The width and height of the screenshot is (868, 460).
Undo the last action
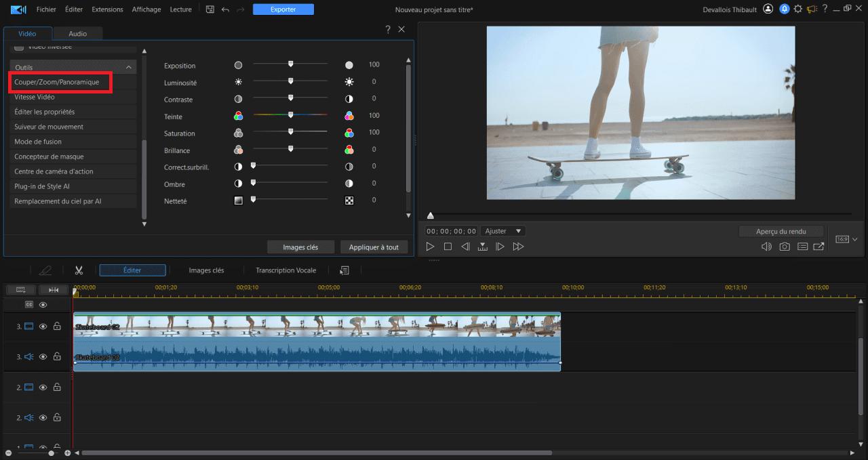click(x=226, y=9)
